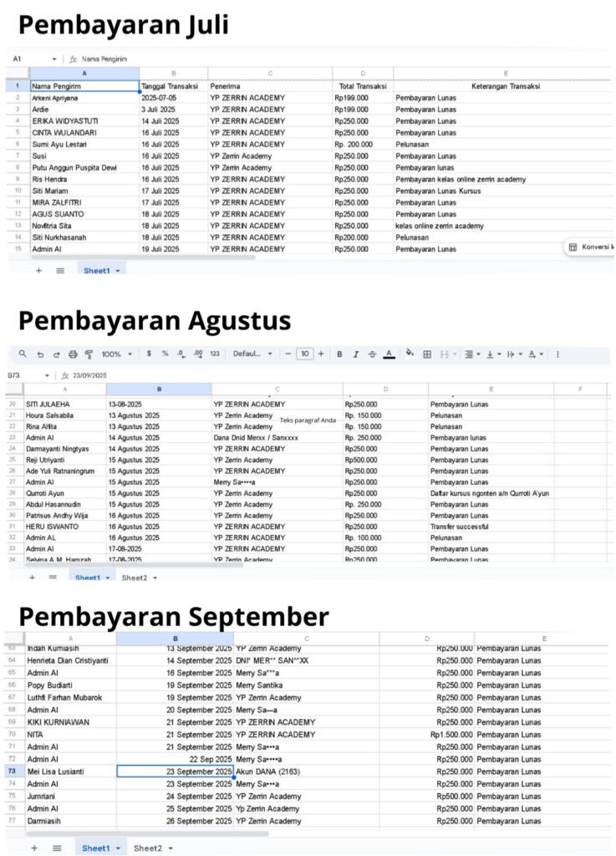Switch to the Sheet2 tab in the September sheet
The height and width of the screenshot is (856, 616).
point(152,848)
